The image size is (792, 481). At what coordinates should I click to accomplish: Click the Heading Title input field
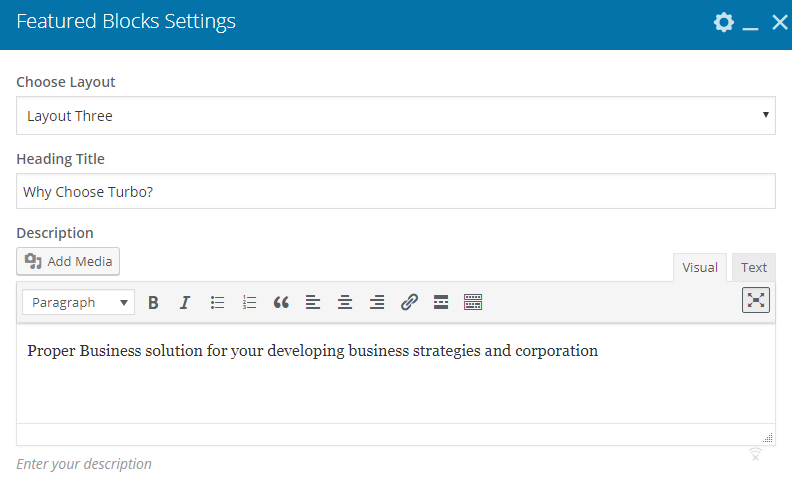[x=395, y=191]
